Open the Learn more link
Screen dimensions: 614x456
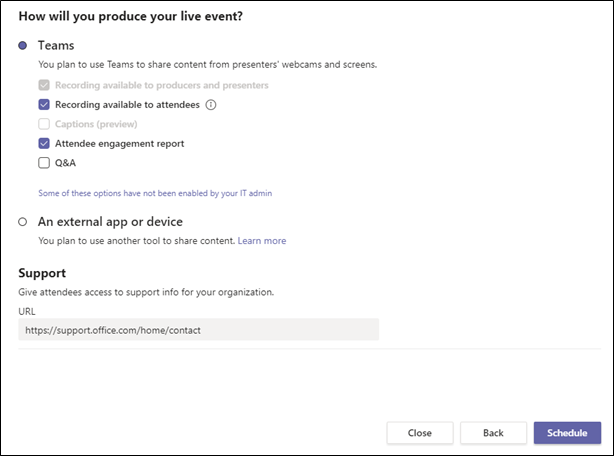click(262, 241)
